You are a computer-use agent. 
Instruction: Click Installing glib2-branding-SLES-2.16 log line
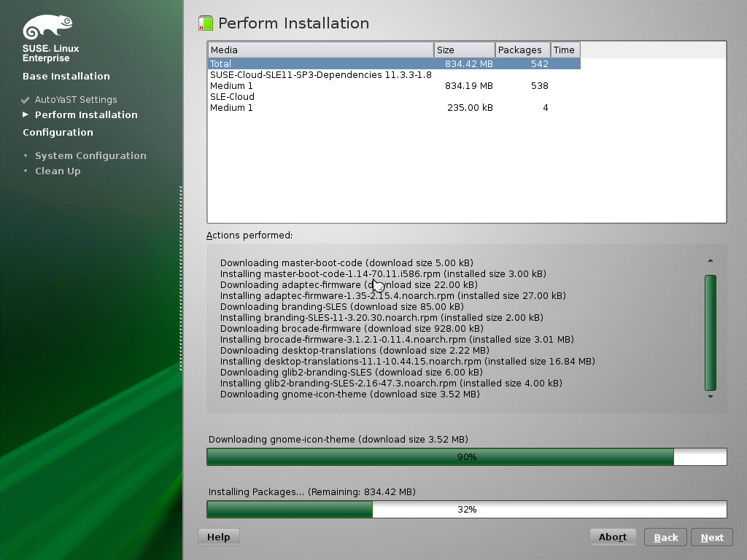391,384
